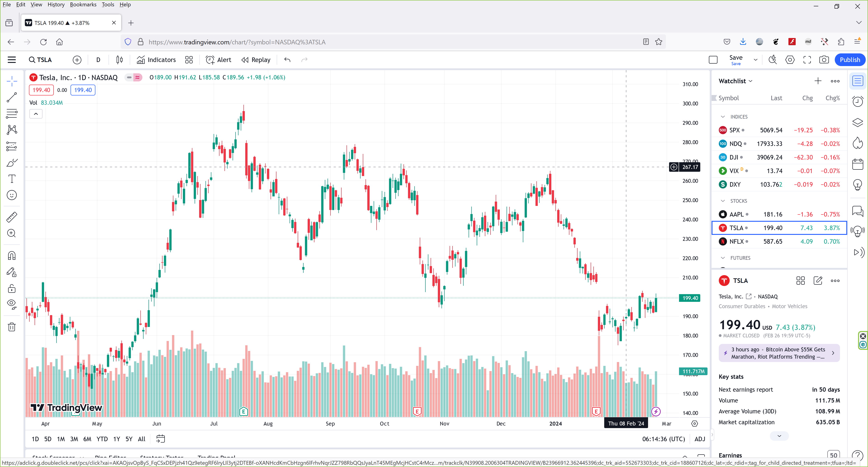Add a symbol to compare
The width and height of the screenshot is (868, 467).
point(77,60)
